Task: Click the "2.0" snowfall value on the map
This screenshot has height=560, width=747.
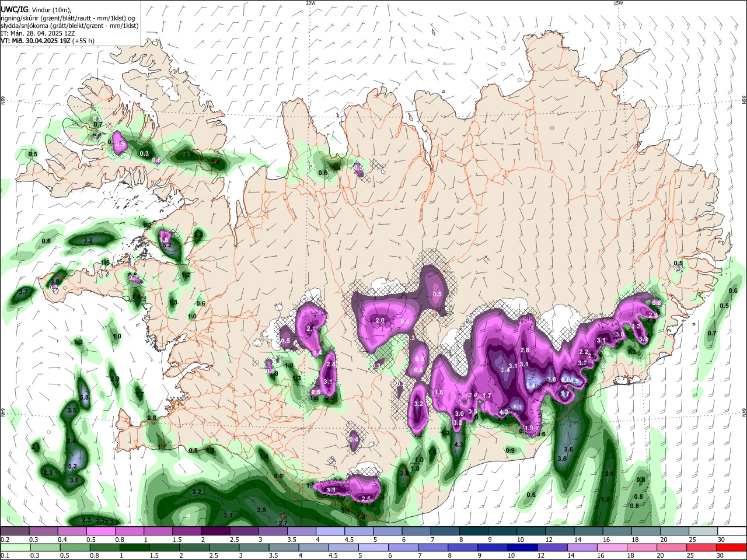Action: (380, 320)
